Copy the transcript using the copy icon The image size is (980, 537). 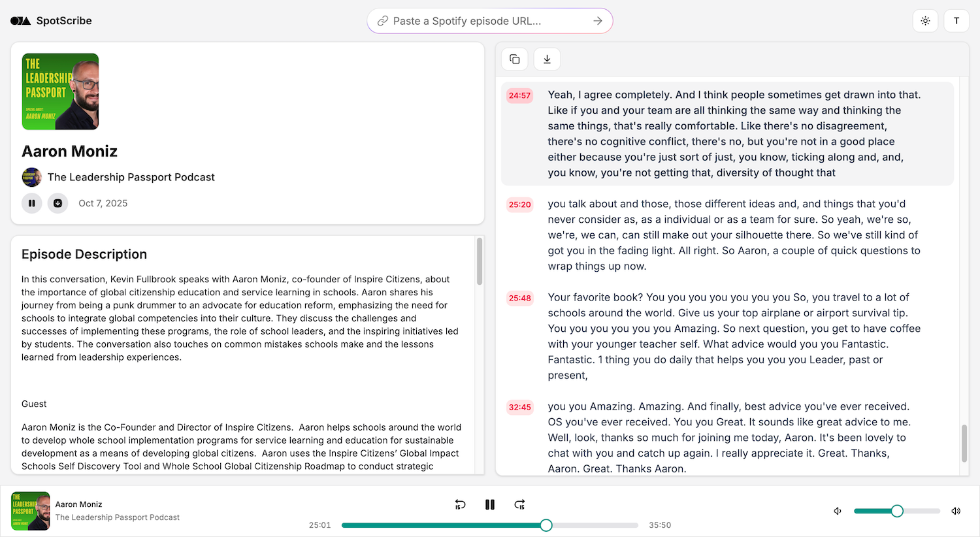tap(515, 59)
